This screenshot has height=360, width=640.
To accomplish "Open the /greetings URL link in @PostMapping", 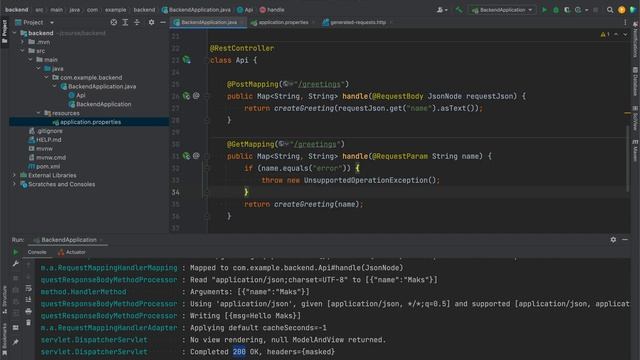I will 320,84.
